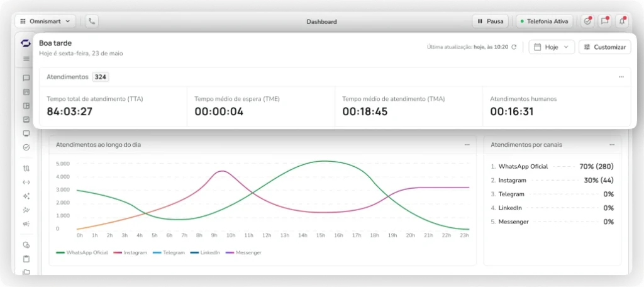Open options menu for Atendimentos ao longo do dia
The width and height of the screenshot is (644, 287).
point(467,145)
